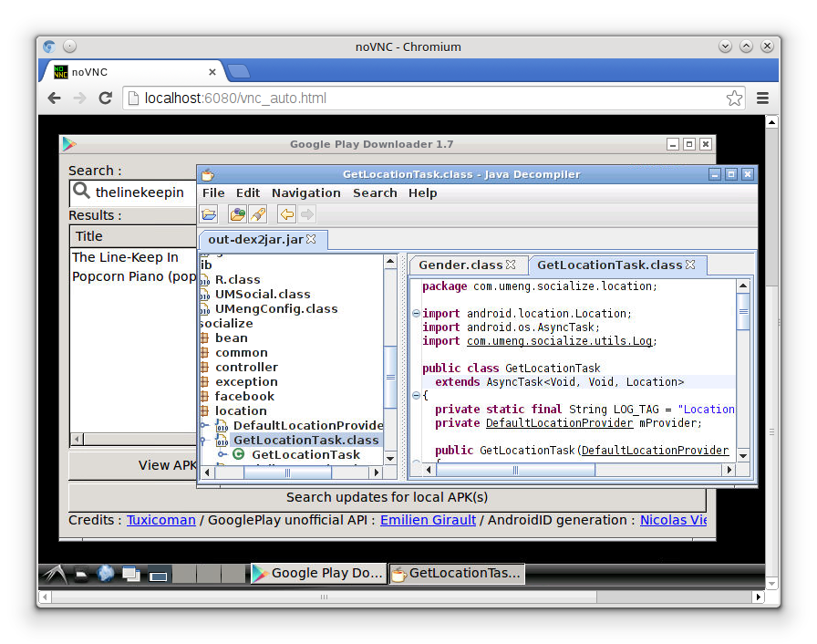Image resolution: width=817 pixels, height=644 pixels.
Task: Click the code pane scroll down arrow
Action: click(x=743, y=455)
